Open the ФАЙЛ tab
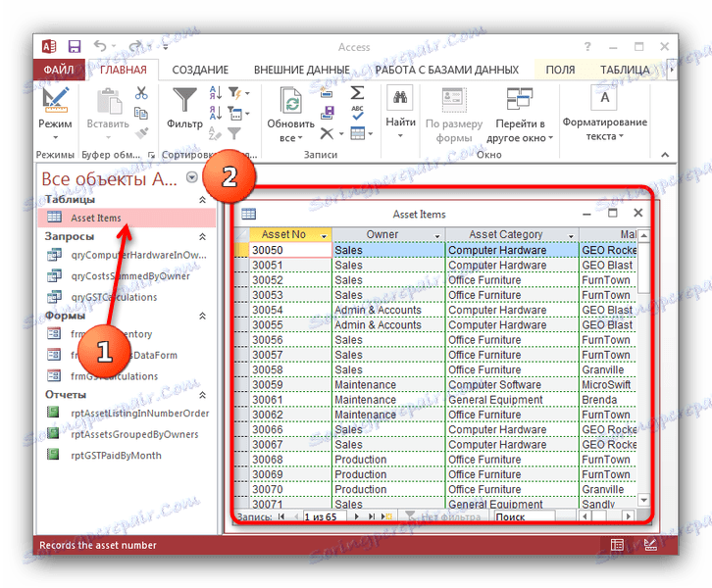The height and width of the screenshot is (588, 712). (x=59, y=70)
